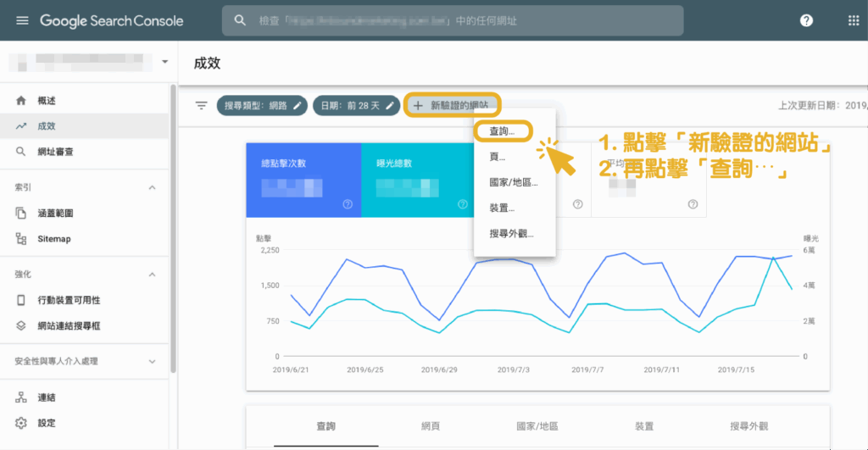868x450 pixels.
Task: Click the filter list icon
Action: point(201,105)
